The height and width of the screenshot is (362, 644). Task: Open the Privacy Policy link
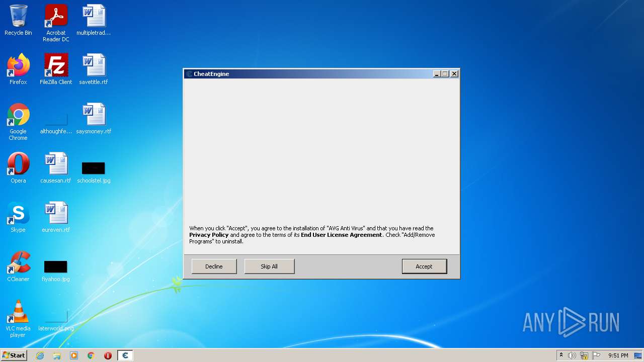209,235
